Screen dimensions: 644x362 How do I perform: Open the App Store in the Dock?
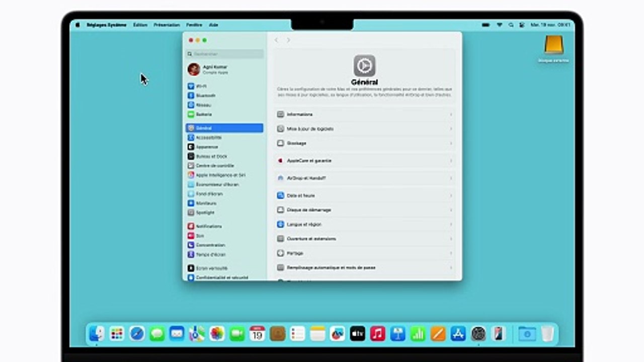458,333
